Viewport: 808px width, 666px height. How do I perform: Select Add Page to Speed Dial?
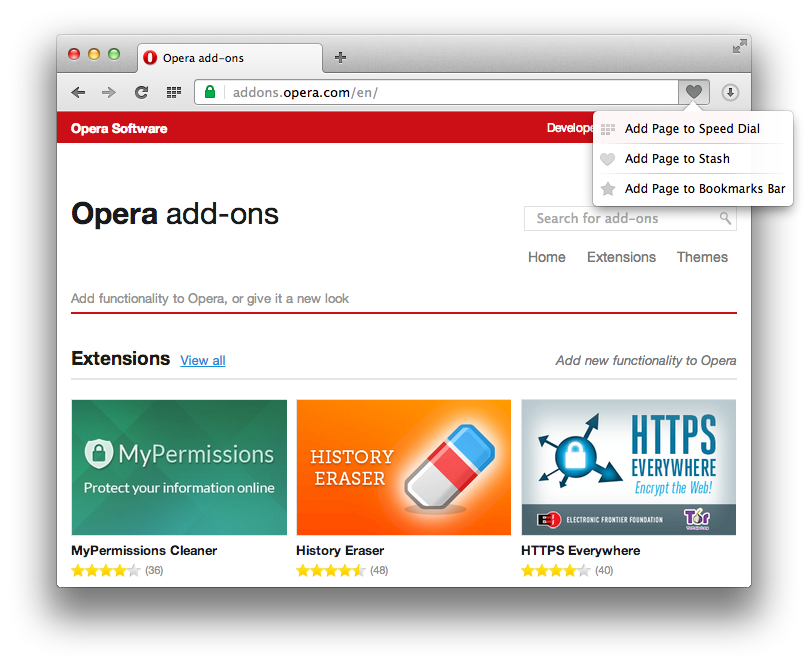coord(691,129)
